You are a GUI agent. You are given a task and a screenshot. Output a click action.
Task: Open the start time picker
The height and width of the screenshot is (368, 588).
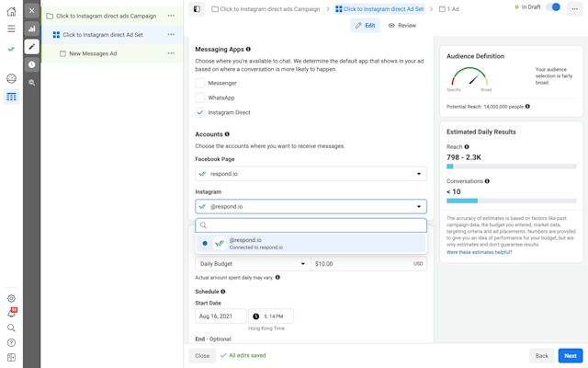click(x=271, y=316)
